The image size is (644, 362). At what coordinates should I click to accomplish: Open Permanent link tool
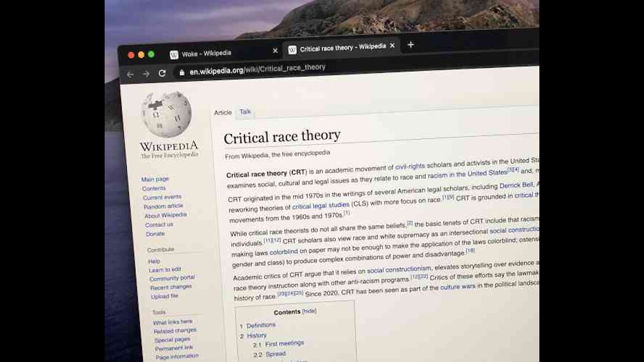174,348
